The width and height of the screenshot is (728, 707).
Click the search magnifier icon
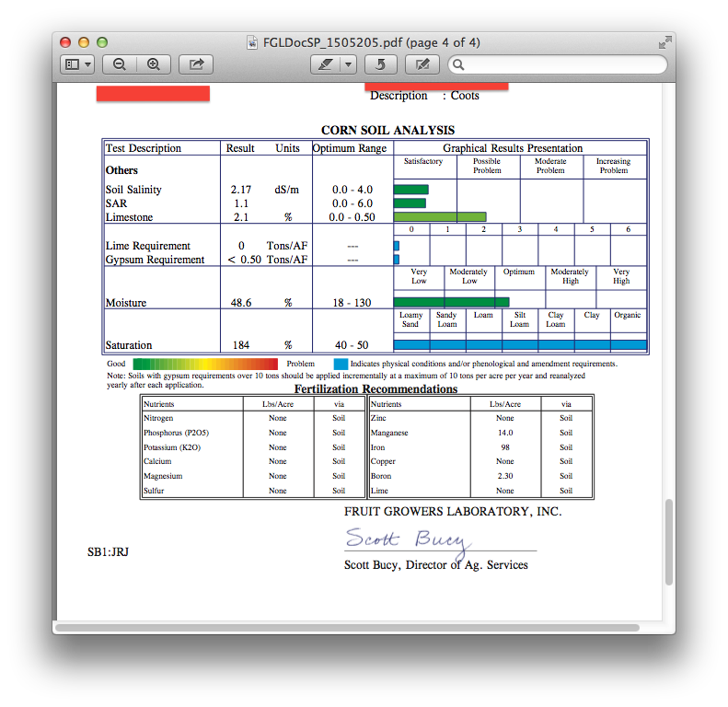point(459,64)
